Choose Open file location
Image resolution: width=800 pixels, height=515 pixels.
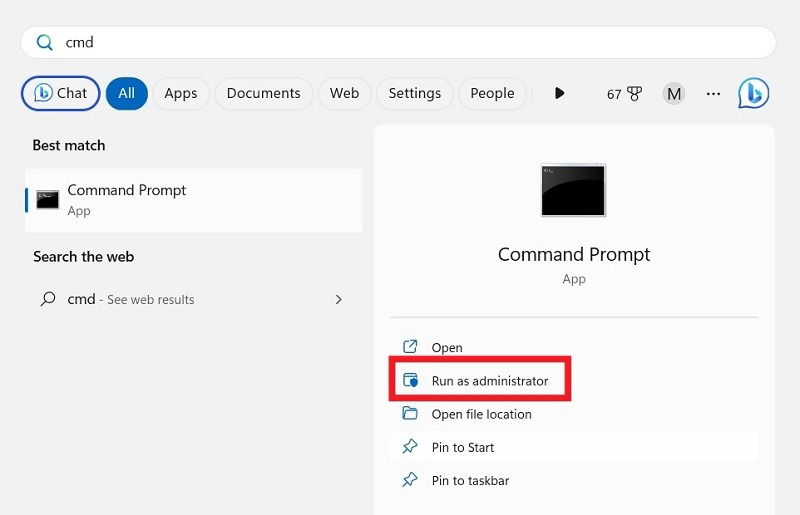pos(574,414)
